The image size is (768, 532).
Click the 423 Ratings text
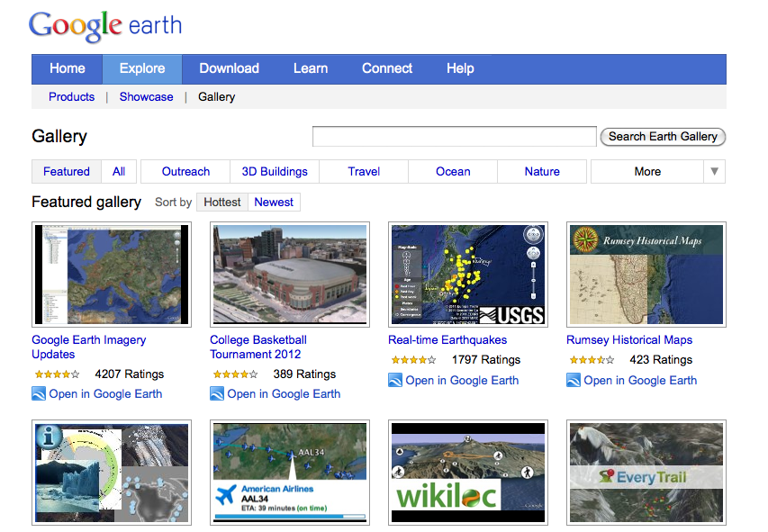coord(661,360)
